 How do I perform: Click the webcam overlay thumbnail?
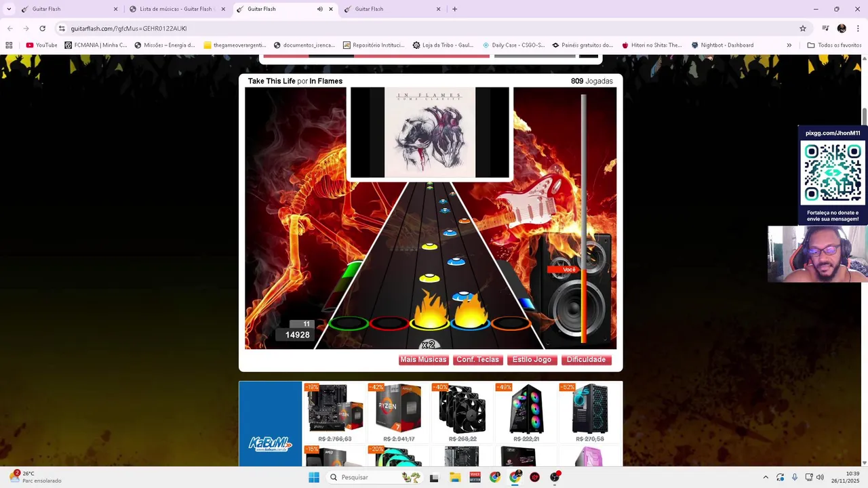pos(818,254)
